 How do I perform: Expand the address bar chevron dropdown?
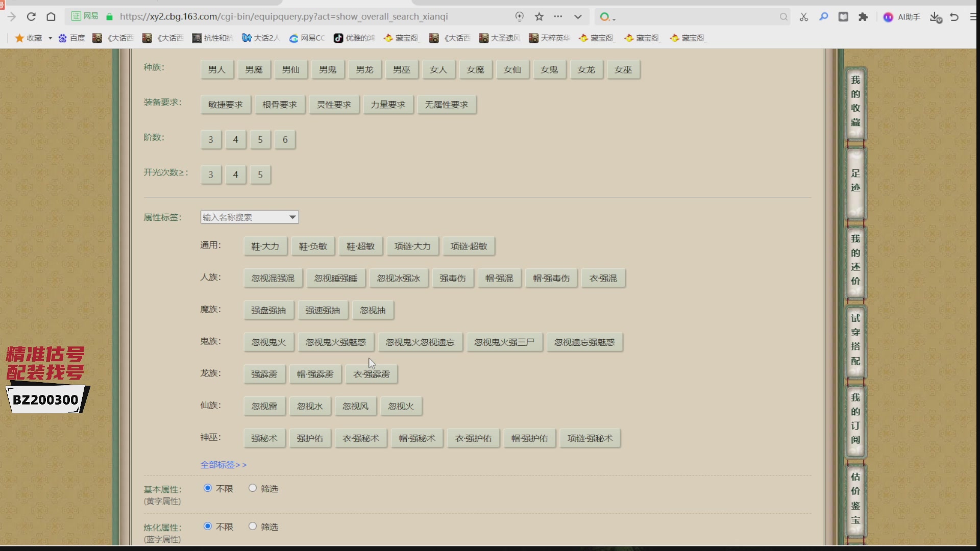[578, 17]
